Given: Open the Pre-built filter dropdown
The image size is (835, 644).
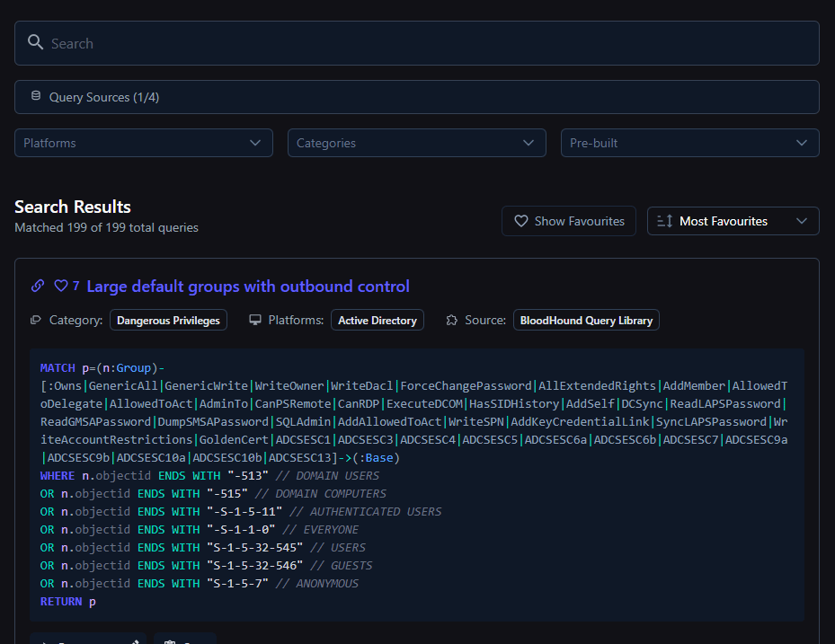Looking at the screenshot, I should click(x=689, y=142).
